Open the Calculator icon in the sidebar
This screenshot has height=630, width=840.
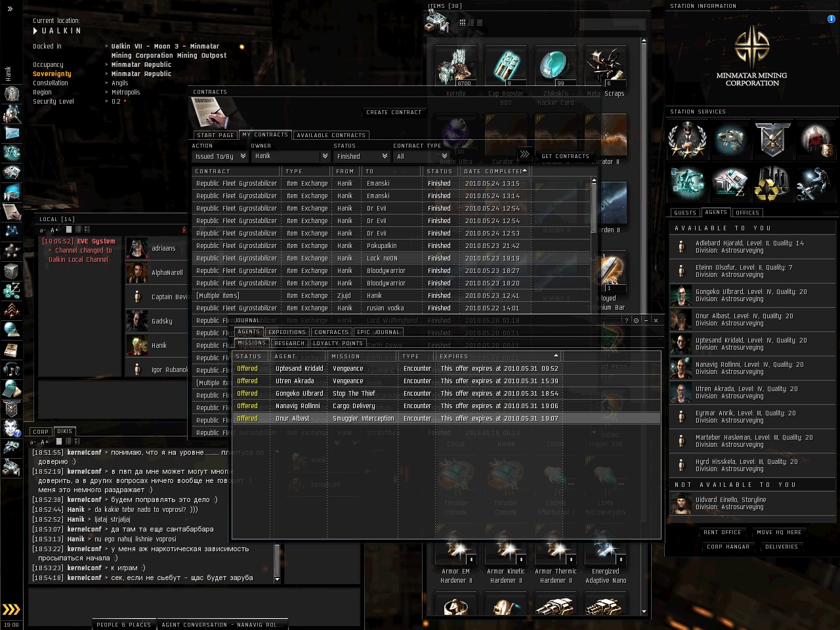click(x=12, y=388)
